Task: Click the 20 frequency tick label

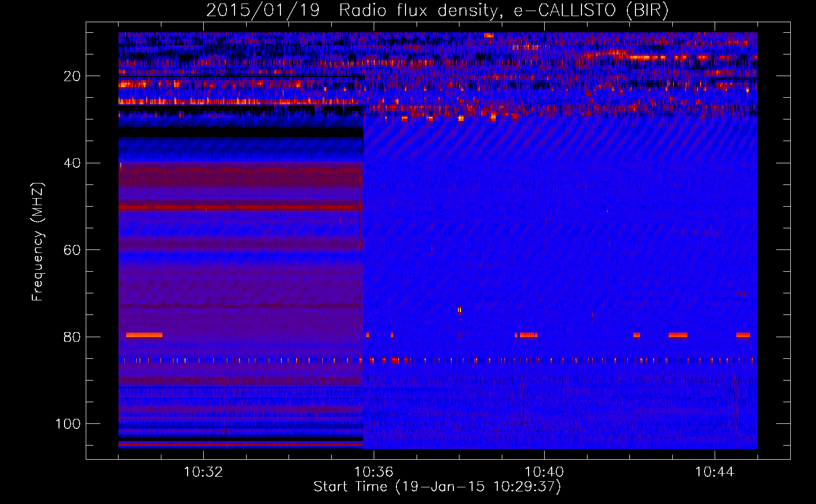Action: (x=72, y=76)
